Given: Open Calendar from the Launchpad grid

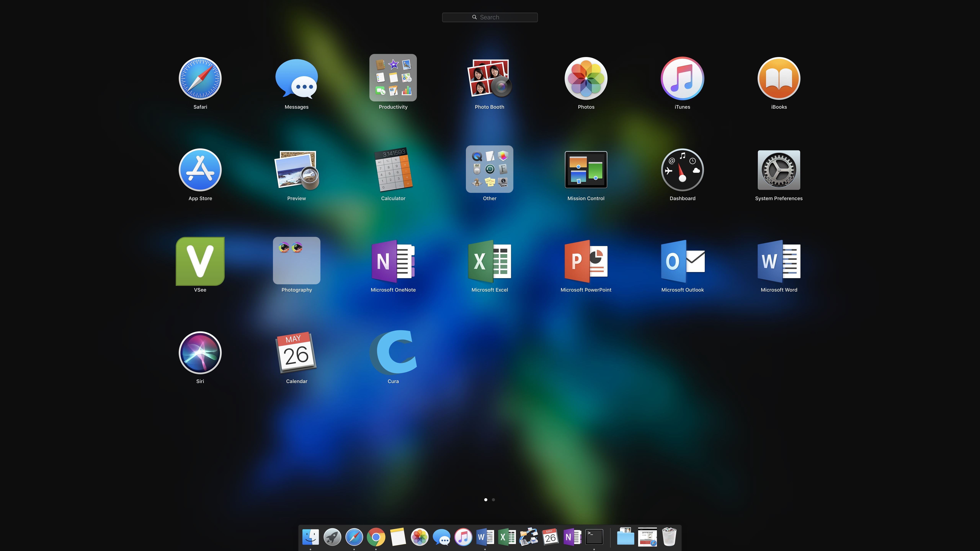Looking at the screenshot, I should (296, 352).
